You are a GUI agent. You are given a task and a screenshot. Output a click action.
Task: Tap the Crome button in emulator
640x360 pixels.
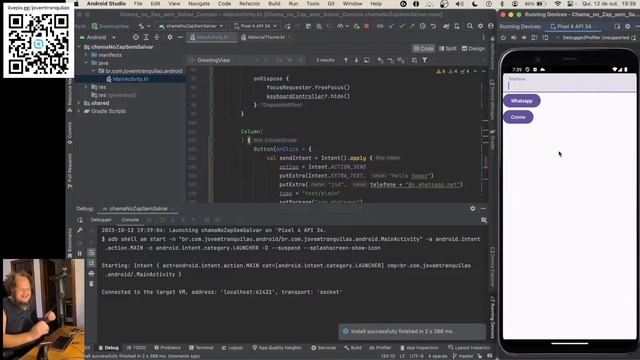518,117
